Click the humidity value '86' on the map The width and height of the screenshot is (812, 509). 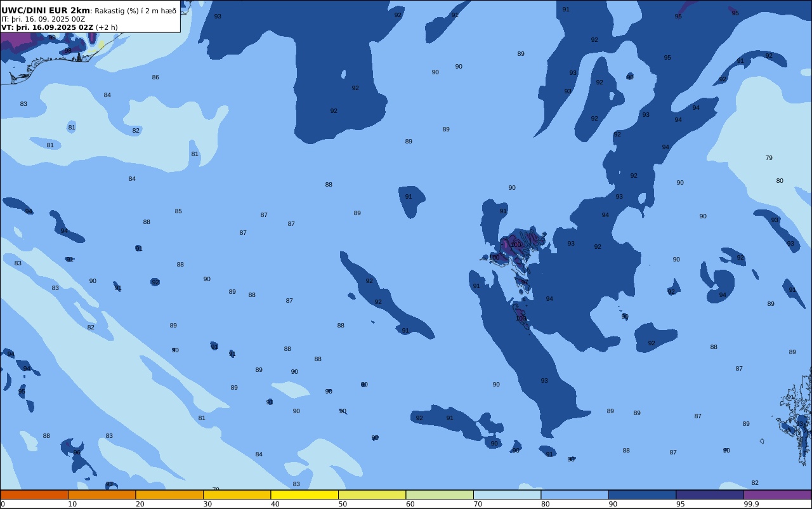(155, 77)
